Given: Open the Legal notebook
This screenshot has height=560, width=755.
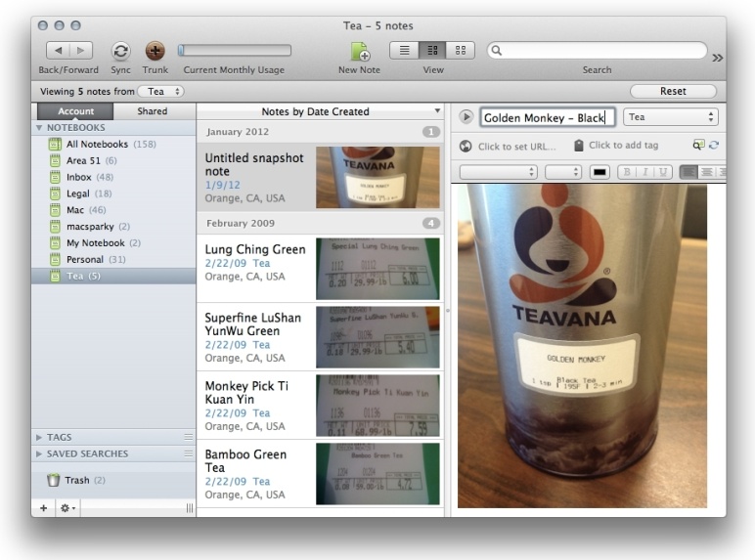Looking at the screenshot, I should pos(113,194).
